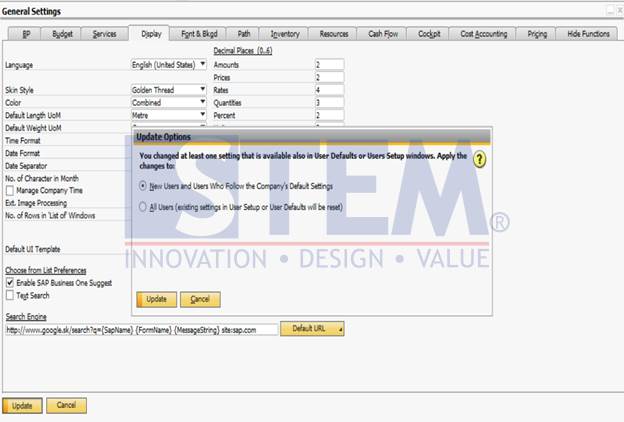Click the 'Default UI Template' label
Screen dimensions: 624x422
(x=33, y=249)
